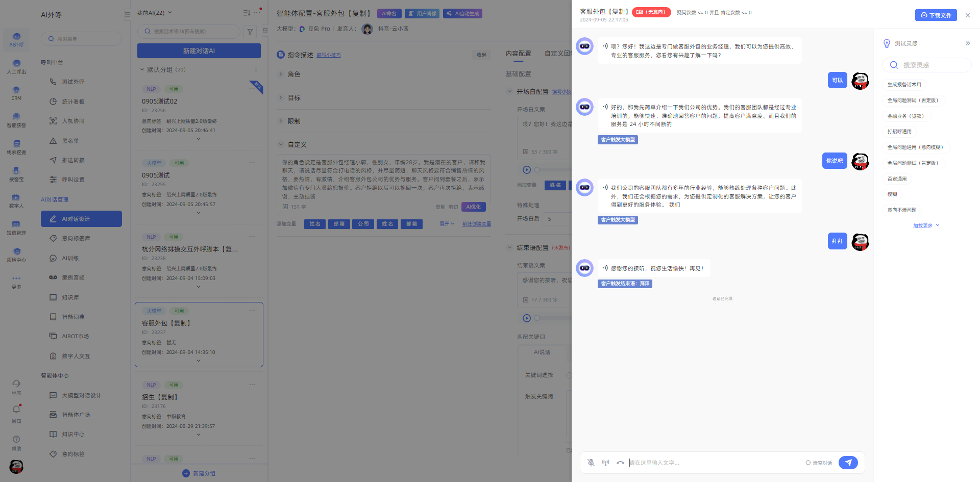Screen dimensions: 980x482
Task: Click the 新建对话AI button
Action: [199, 51]
